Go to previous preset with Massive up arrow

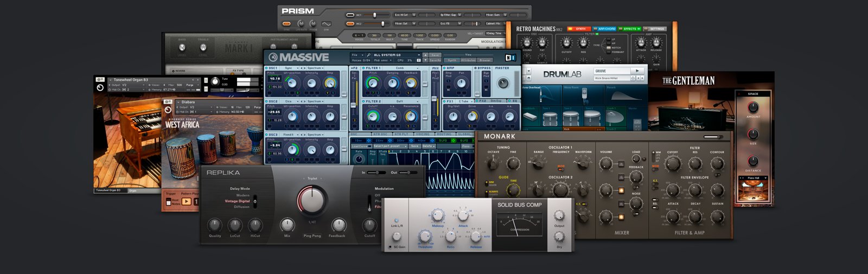pyautogui.click(x=425, y=55)
